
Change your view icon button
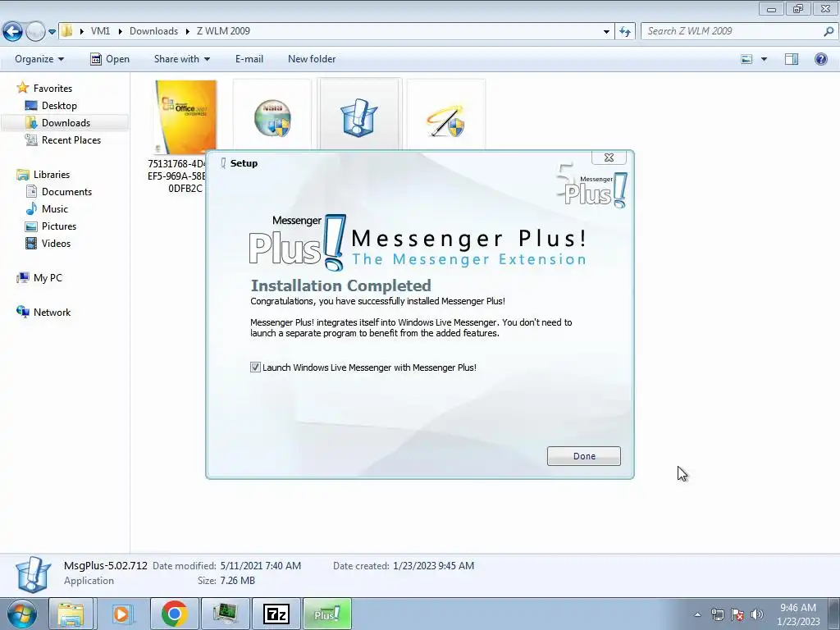point(746,59)
